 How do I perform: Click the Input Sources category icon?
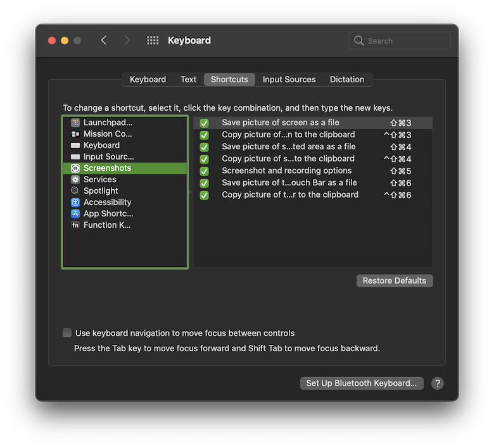75,157
